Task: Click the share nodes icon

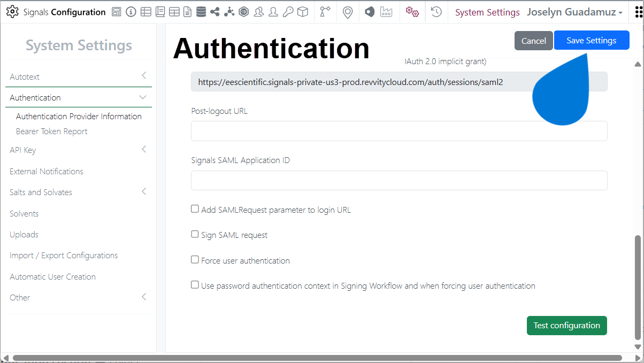Action: (215, 12)
